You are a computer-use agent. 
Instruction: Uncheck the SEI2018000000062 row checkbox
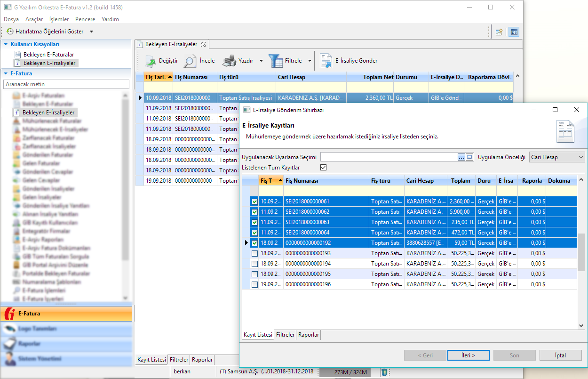254,212
